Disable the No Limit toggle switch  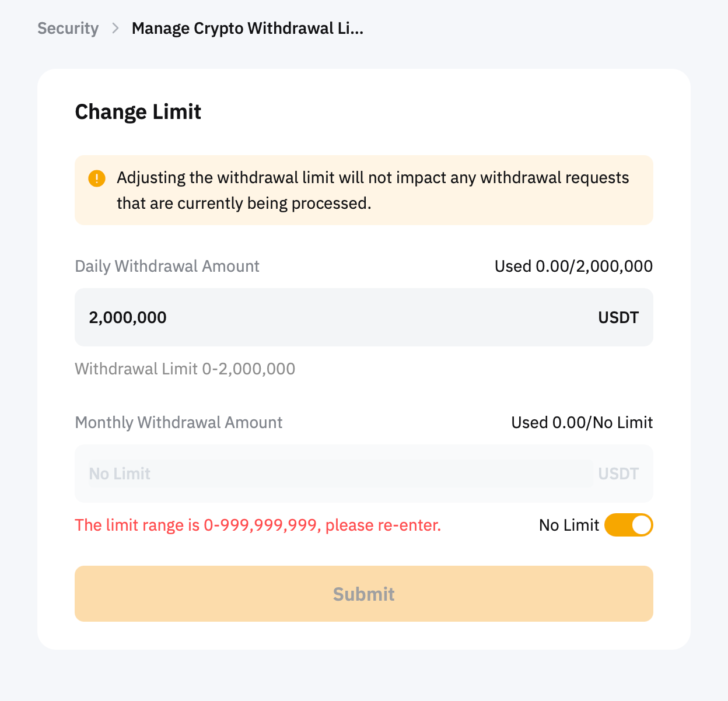pyautogui.click(x=628, y=525)
